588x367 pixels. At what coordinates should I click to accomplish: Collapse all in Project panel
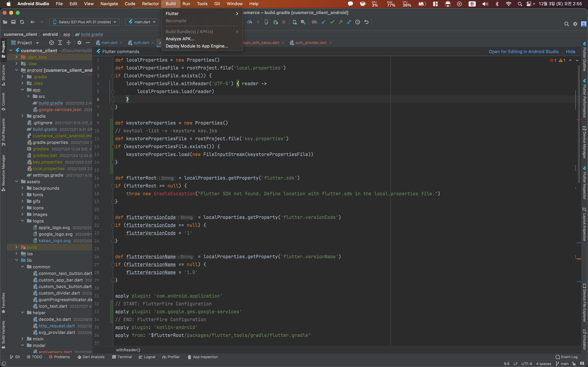click(69, 43)
